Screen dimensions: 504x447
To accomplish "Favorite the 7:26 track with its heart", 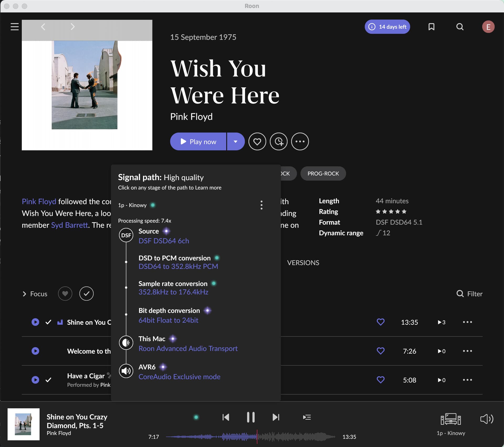I will 380,351.
